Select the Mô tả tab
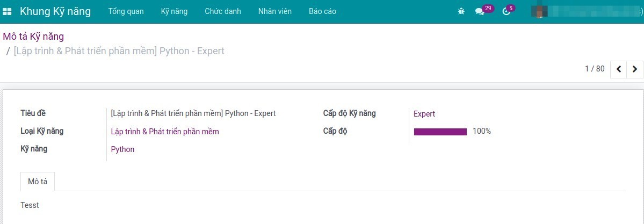Screen dimensions: 644x224 tap(38, 182)
